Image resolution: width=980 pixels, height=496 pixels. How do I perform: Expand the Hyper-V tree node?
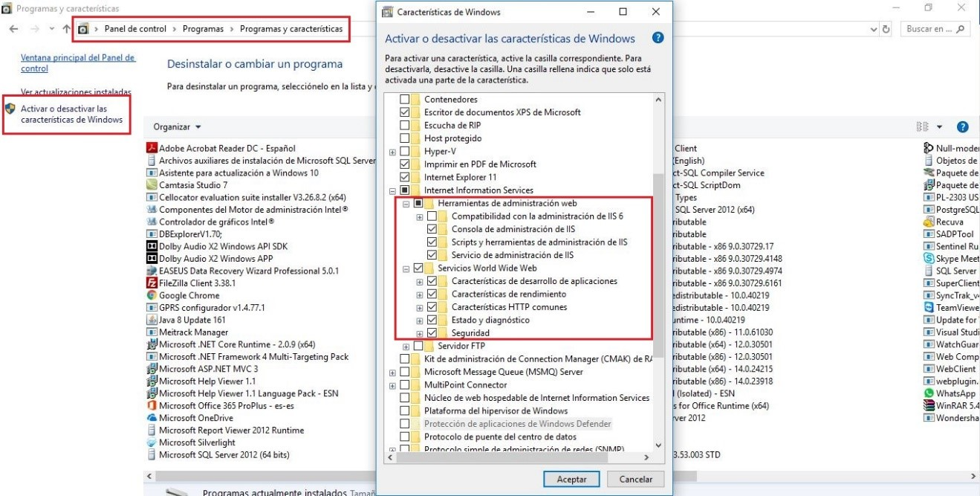point(392,152)
